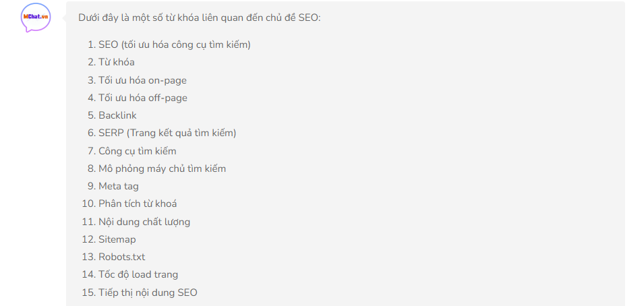Image resolution: width=644 pixels, height=306 pixels.
Task: Select the "SEO (tối ưu hóa công cụ tìm kiếm)" item
Action: [175, 44]
